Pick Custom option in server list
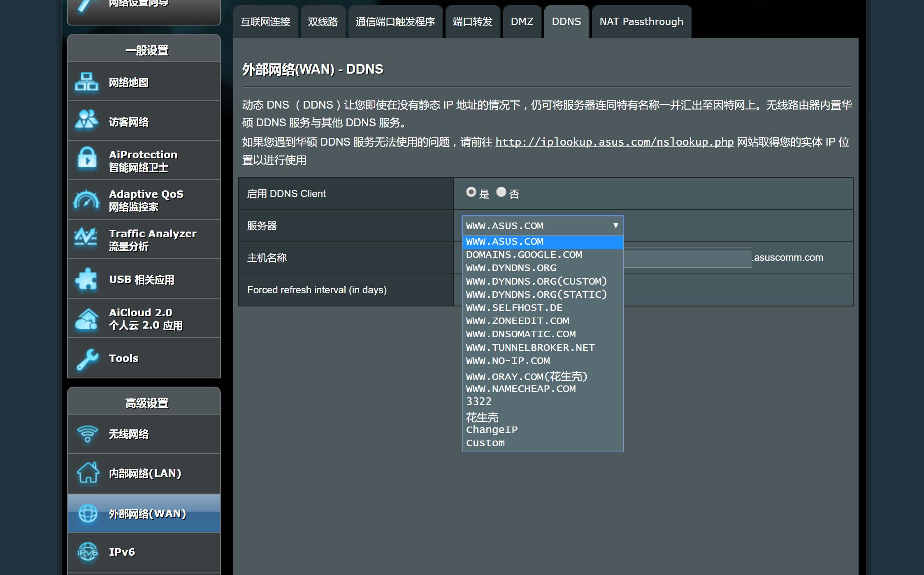The height and width of the screenshot is (575, 924). pos(485,443)
